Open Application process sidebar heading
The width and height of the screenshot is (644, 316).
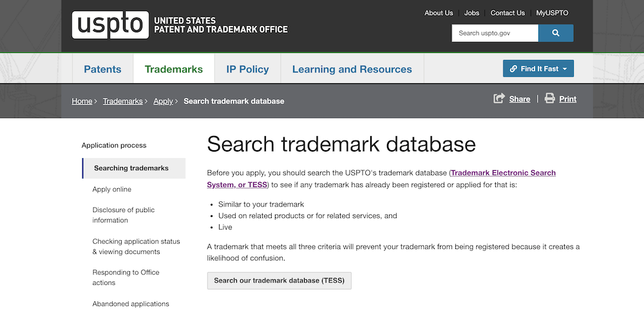114,145
